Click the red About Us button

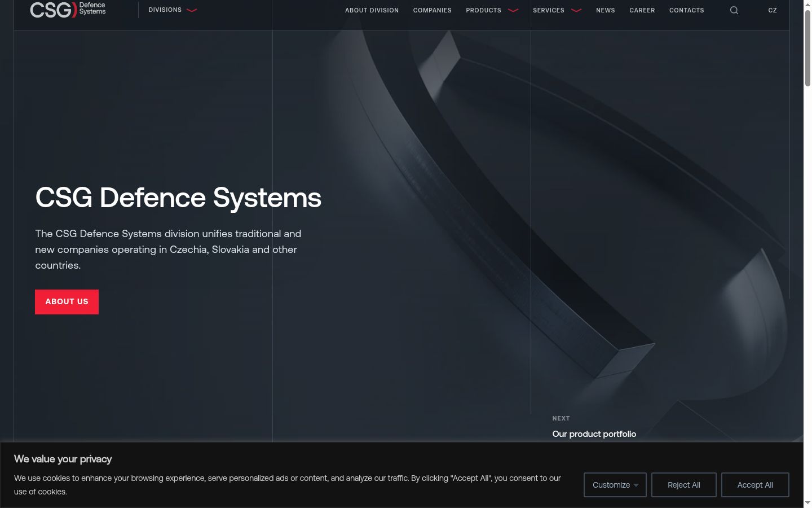tap(67, 302)
